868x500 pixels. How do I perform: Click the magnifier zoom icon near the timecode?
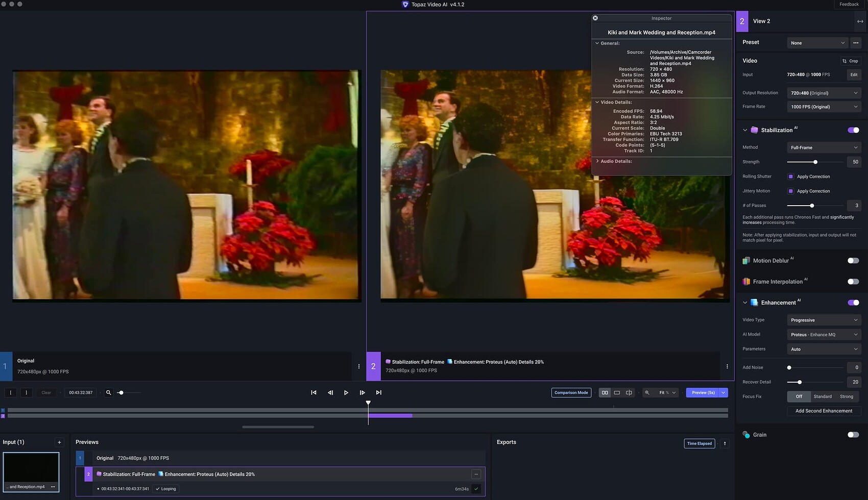[108, 392]
